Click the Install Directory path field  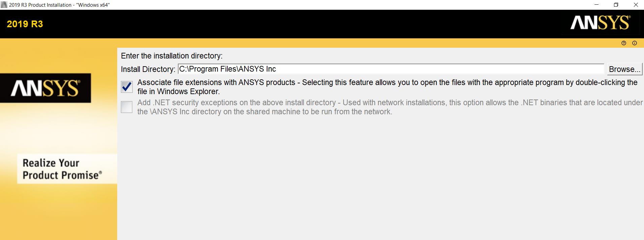(x=391, y=69)
